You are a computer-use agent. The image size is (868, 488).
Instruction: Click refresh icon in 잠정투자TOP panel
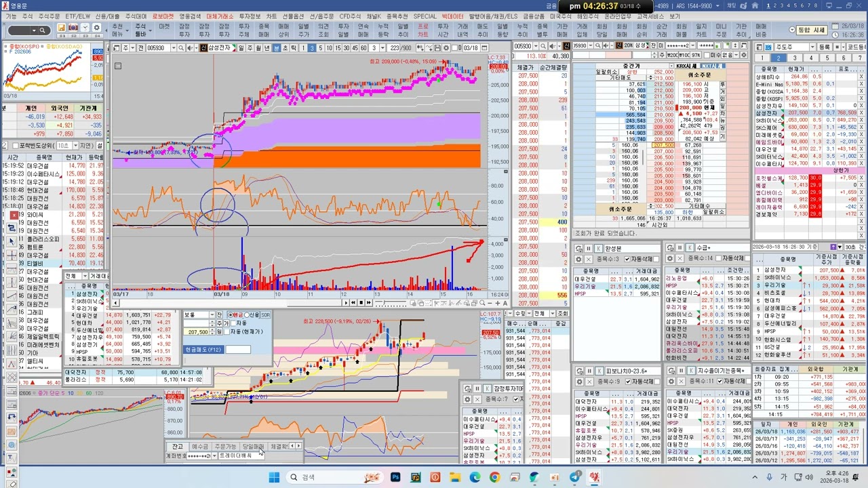(x=467, y=388)
